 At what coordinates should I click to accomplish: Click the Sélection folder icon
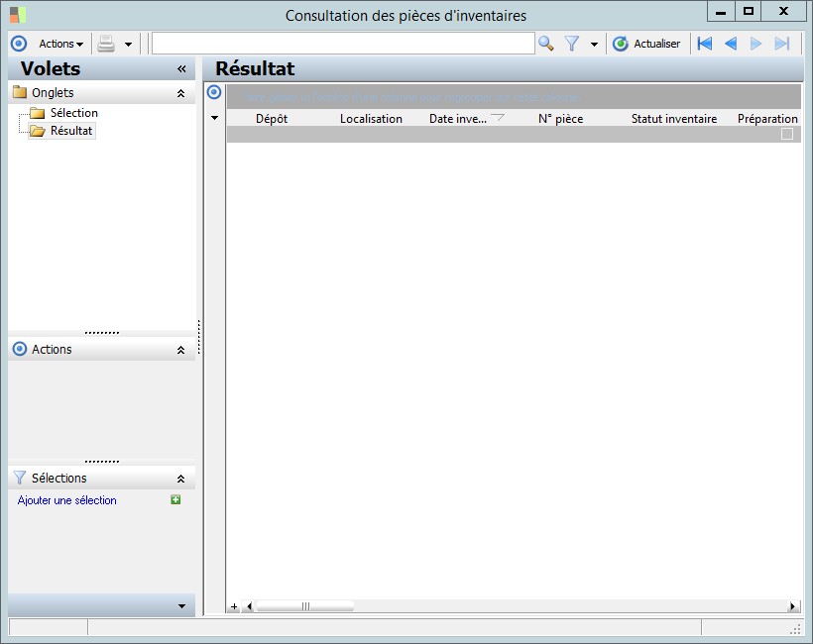[38, 112]
